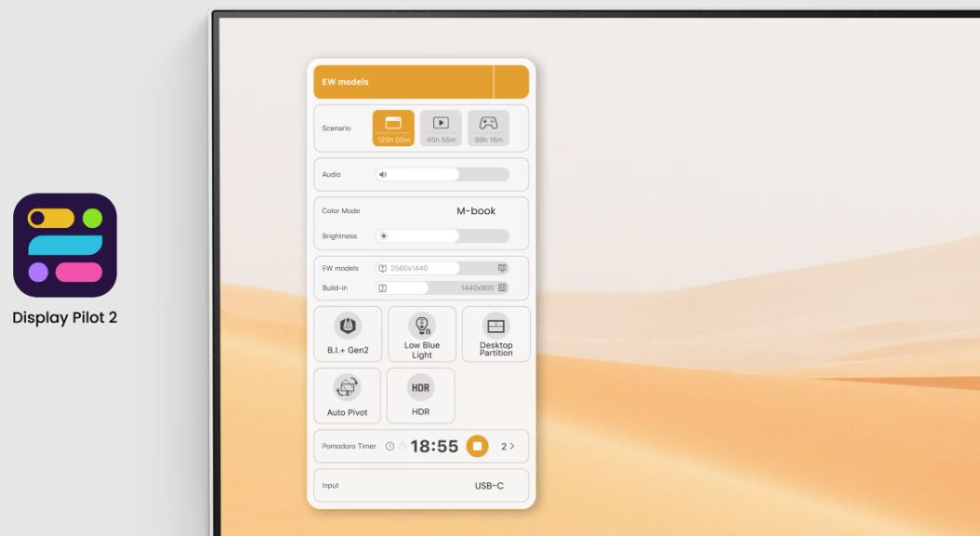Click the Display Pilot 2 app icon
The image size is (980, 536).
(x=65, y=245)
